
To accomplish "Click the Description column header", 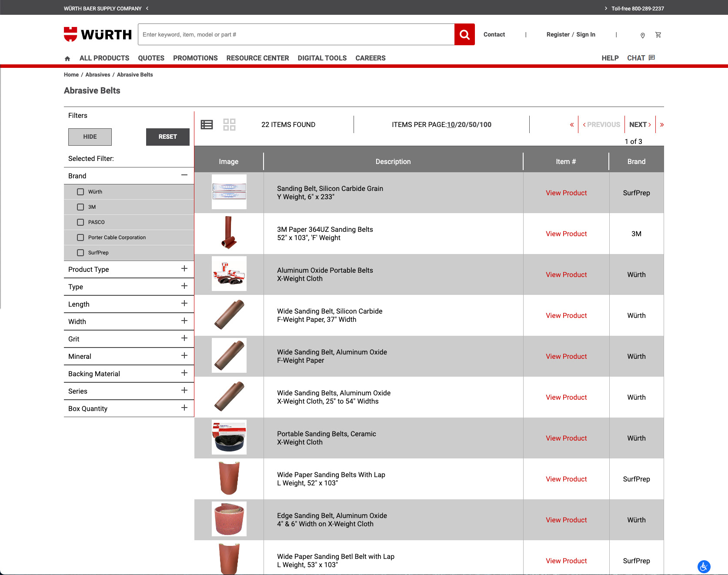I will 393,162.
